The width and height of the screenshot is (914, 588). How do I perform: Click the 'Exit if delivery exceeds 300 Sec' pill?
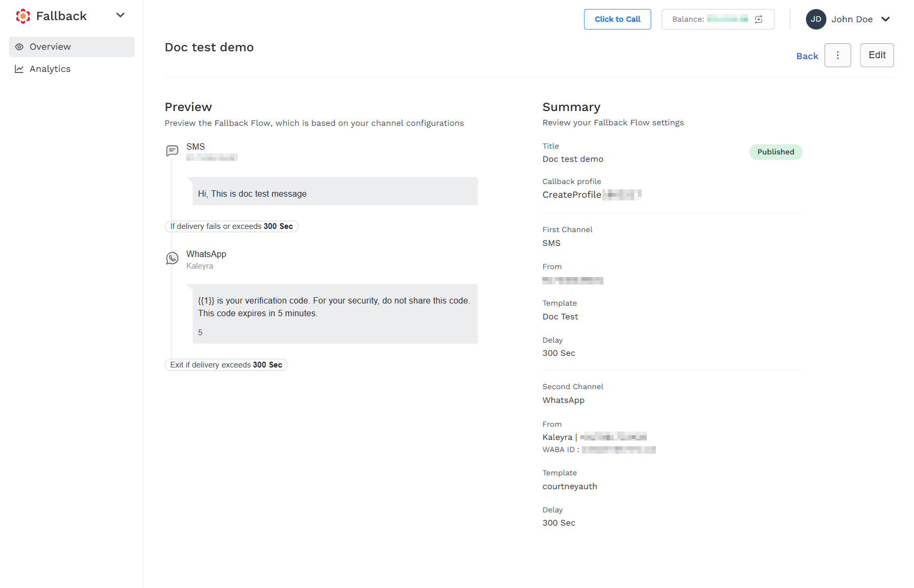point(226,365)
